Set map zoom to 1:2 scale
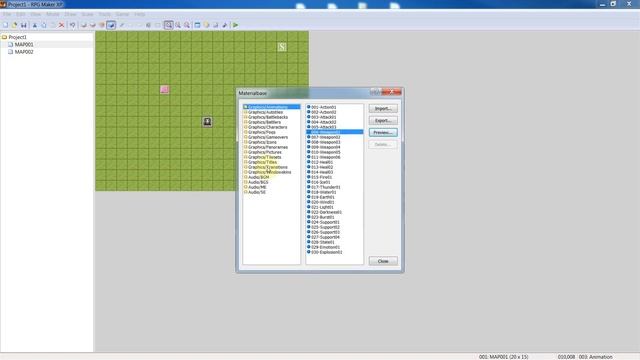This screenshot has width=640, height=360. [x=178, y=25]
